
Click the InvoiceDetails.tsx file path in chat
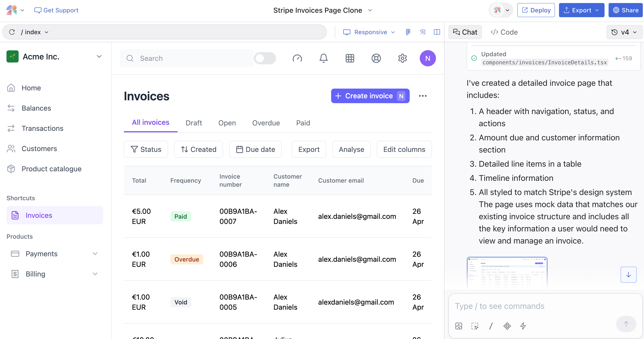(x=544, y=62)
